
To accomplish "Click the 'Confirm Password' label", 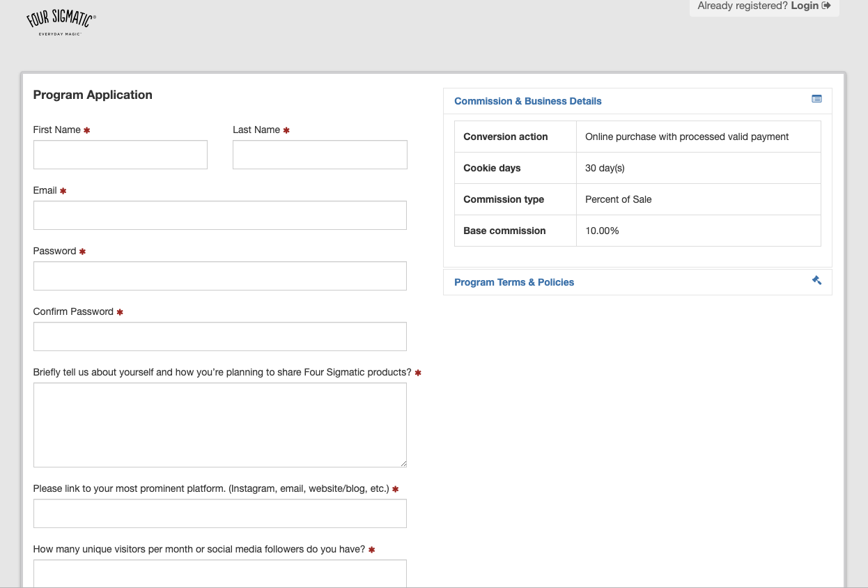I will [x=73, y=311].
